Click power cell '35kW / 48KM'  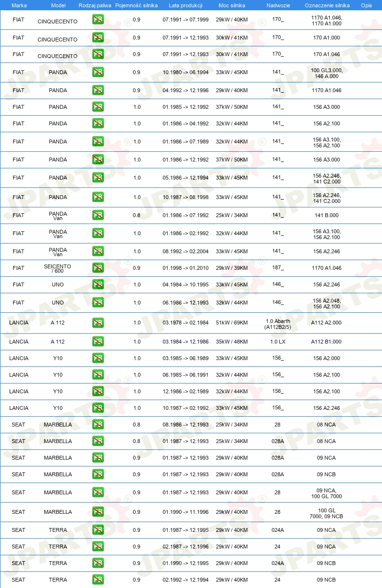coord(232,342)
